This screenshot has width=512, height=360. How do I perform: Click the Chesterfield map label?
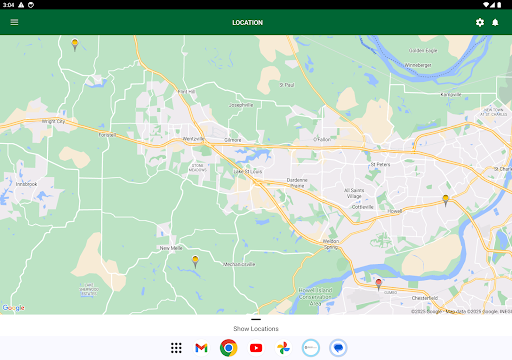coord(425,298)
